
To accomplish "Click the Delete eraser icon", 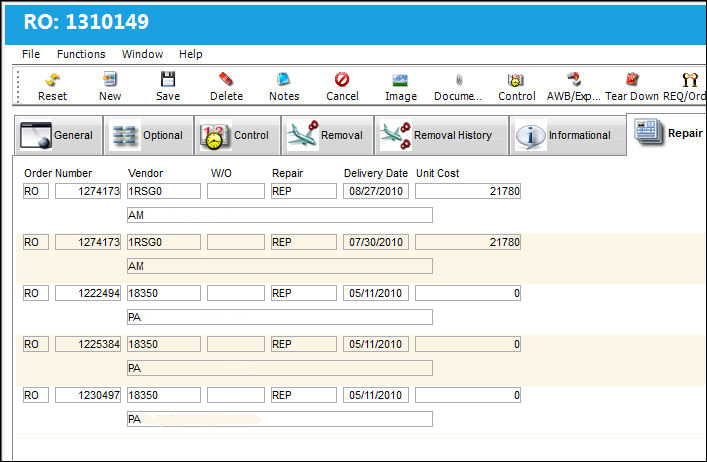I will click(226, 79).
